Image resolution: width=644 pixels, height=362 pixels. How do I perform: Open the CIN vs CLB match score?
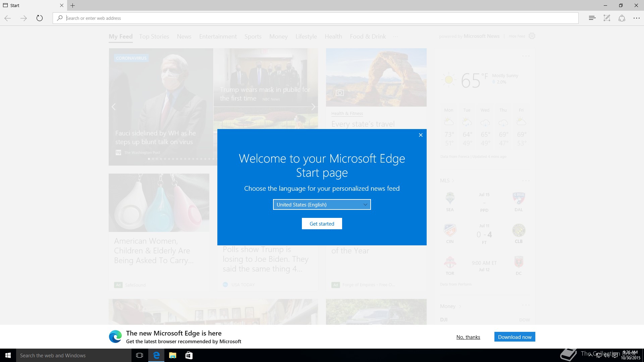(484, 234)
